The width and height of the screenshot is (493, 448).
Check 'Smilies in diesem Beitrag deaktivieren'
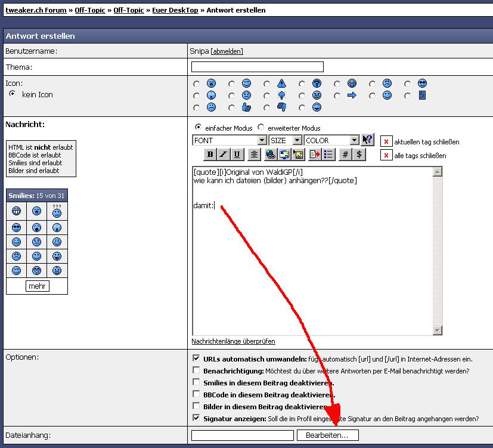(197, 382)
